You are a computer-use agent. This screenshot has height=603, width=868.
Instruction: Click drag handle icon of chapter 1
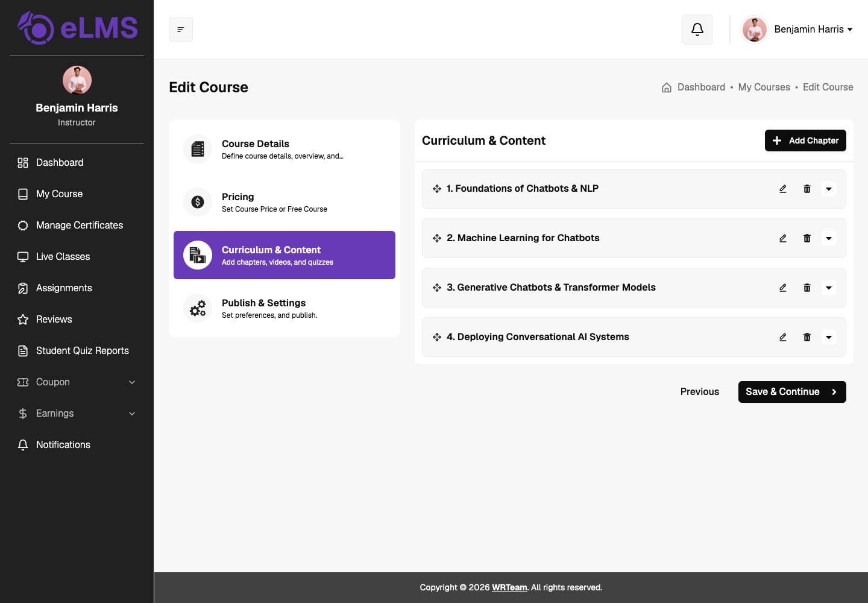[x=437, y=189]
